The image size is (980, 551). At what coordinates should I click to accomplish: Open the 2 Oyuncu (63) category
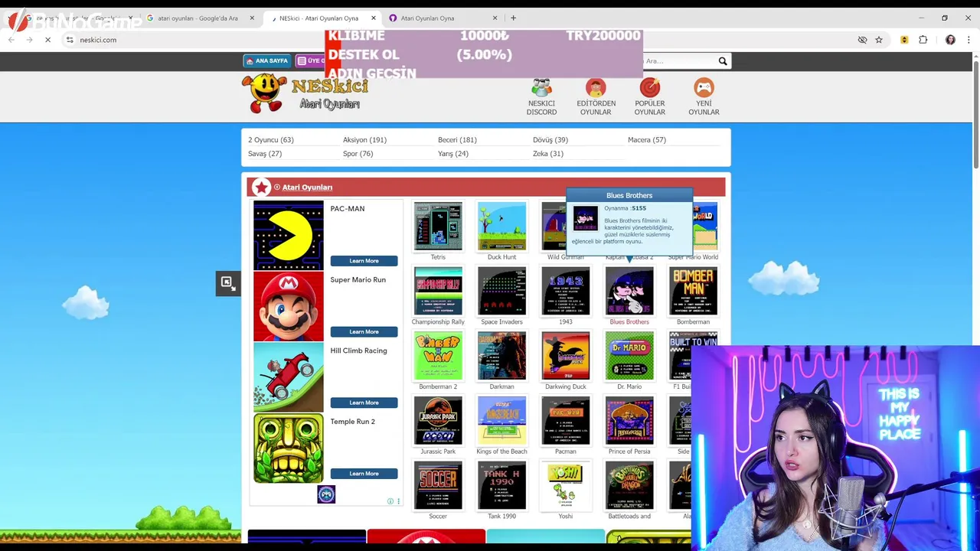tap(271, 140)
